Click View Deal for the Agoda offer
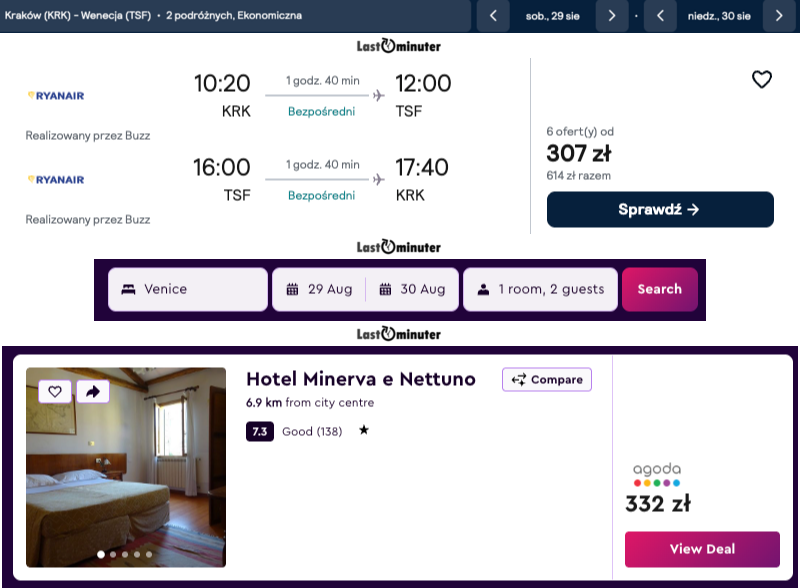Image resolution: width=800 pixels, height=588 pixels. coord(702,549)
